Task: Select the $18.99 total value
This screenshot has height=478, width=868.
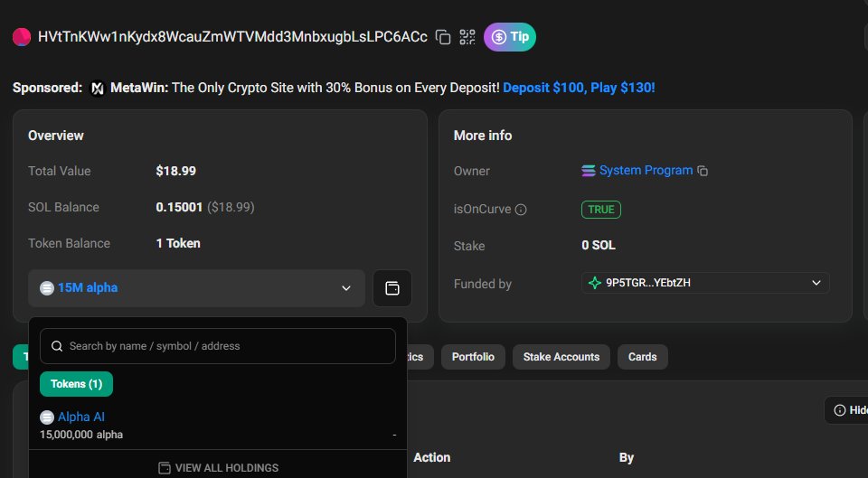Action: pos(176,171)
